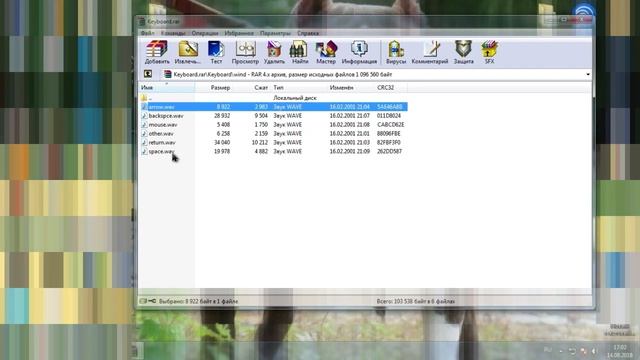Click the up-one-level button beside the path field

[148, 74]
